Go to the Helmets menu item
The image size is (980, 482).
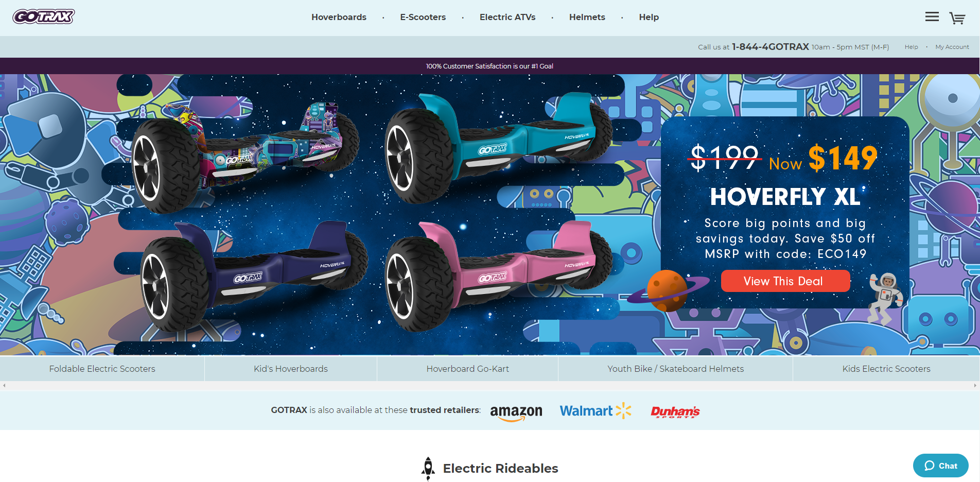587,17
